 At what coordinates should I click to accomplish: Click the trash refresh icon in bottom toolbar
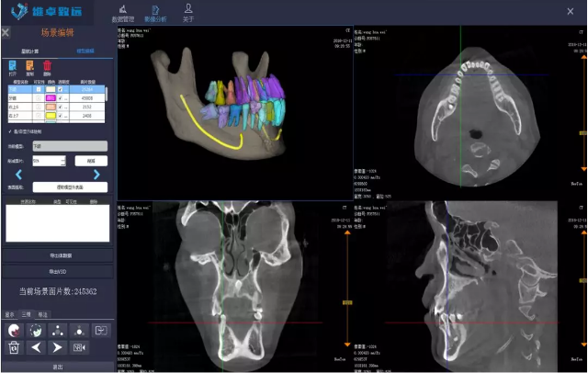[14, 347]
